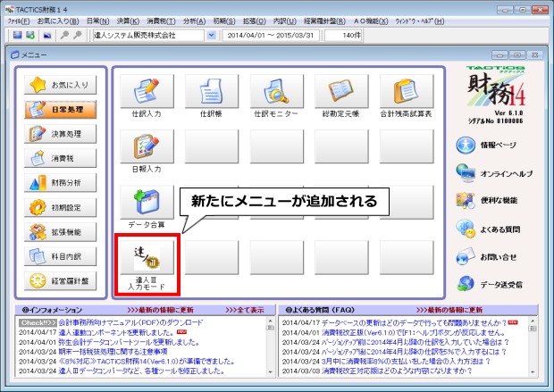Open the 初期(S) menu
Image resolution: width=554 pixels, height=392 pixels.
point(224,21)
